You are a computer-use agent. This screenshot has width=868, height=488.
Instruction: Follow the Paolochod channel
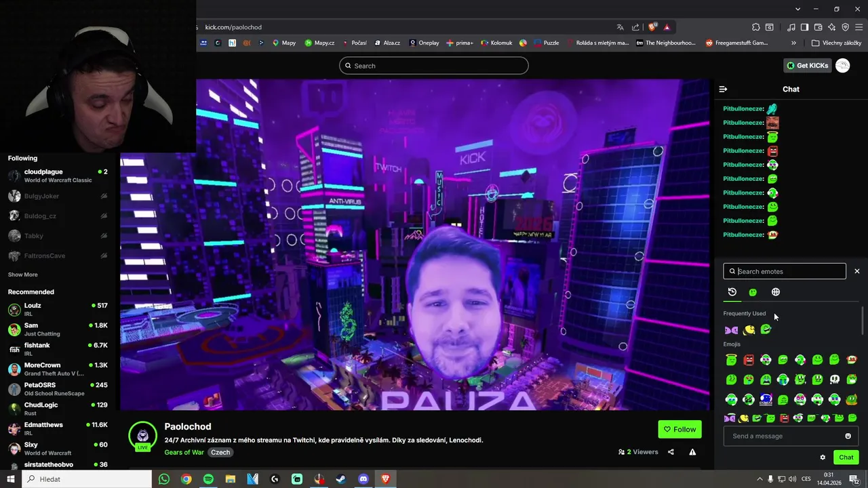[x=679, y=429]
